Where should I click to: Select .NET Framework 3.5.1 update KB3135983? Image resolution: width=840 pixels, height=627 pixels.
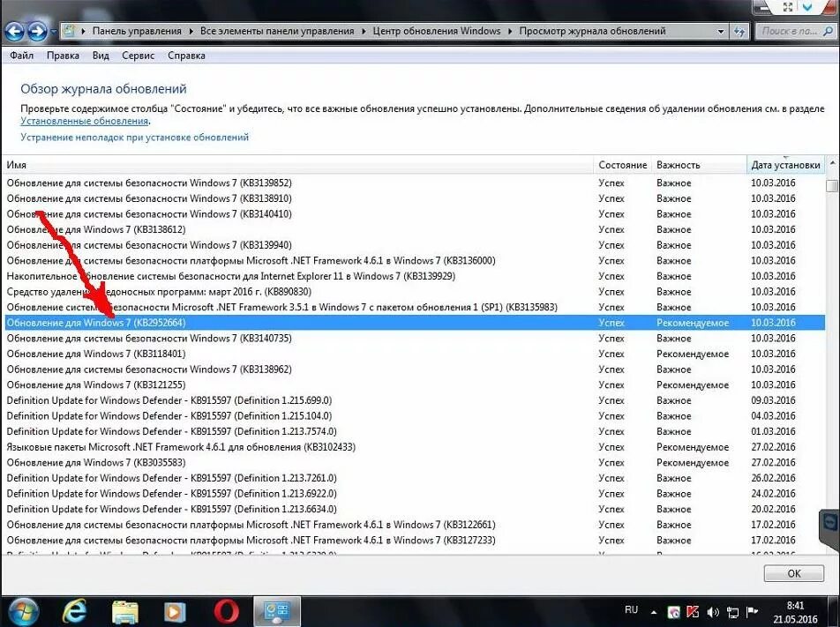[x=414, y=307]
